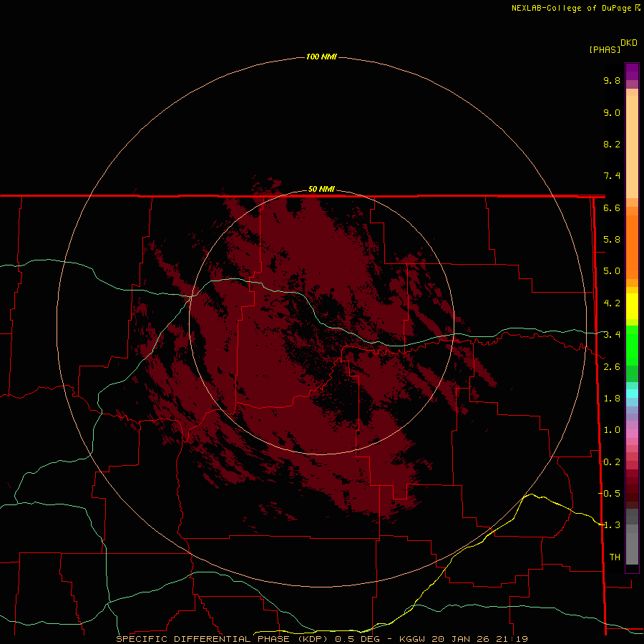Click the 1.0 value on the color scale

[x=612, y=430]
